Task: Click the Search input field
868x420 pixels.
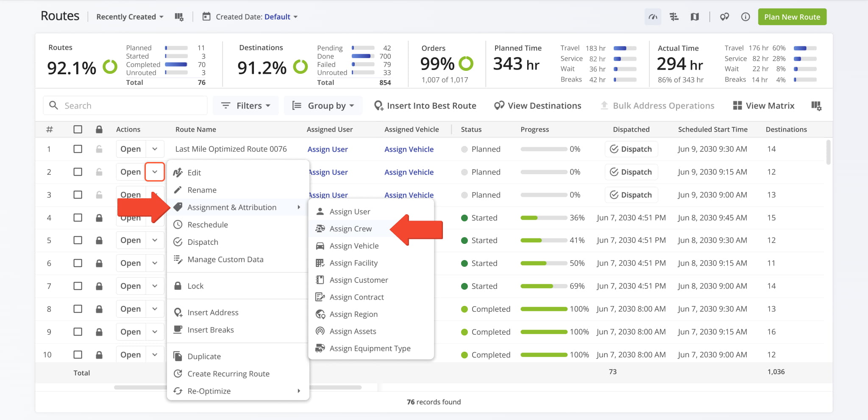Action: [x=125, y=105]
